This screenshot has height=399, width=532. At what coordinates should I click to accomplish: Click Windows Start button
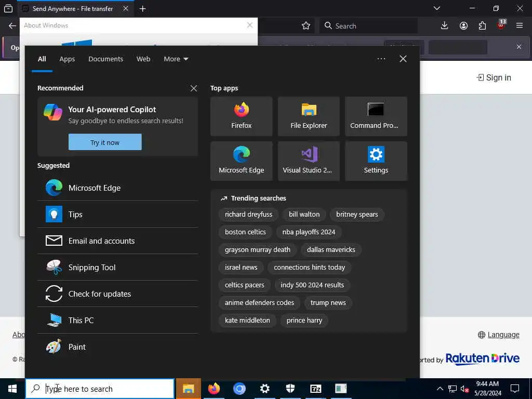pyautogui.click(x=12, y=389)
